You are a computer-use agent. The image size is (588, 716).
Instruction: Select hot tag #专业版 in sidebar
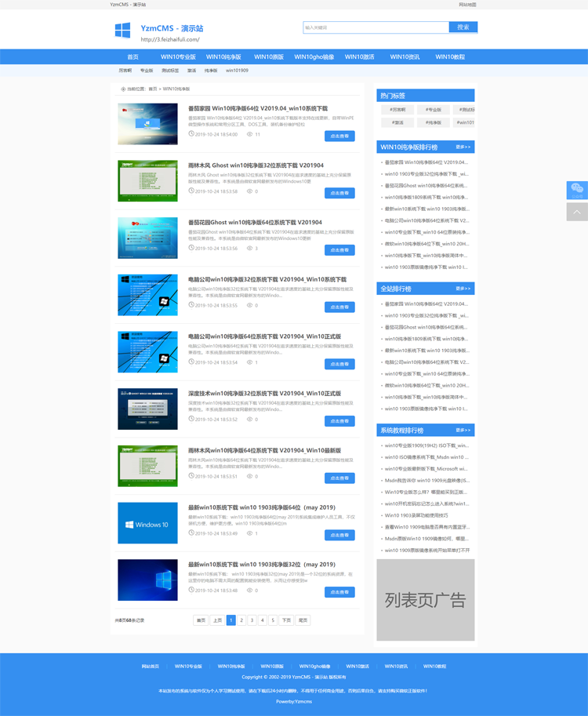tap(434, 110)
